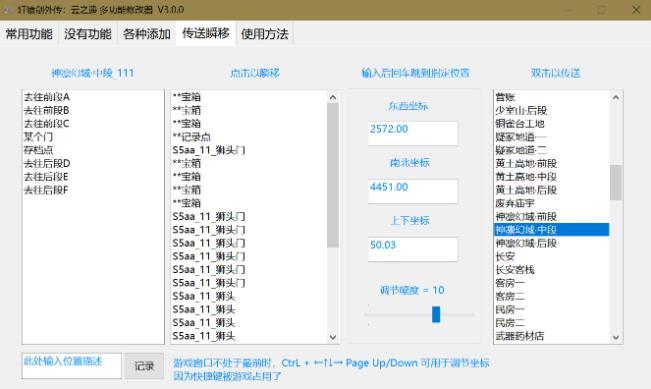Select 某个门 in the left list
Viewport: 651px width, 389px height.
pos(93,137)
